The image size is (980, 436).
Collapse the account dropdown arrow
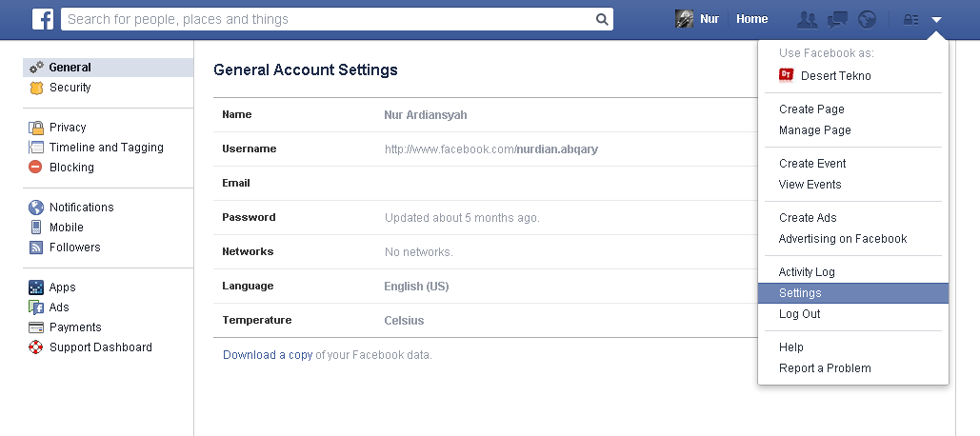[935, 19]
